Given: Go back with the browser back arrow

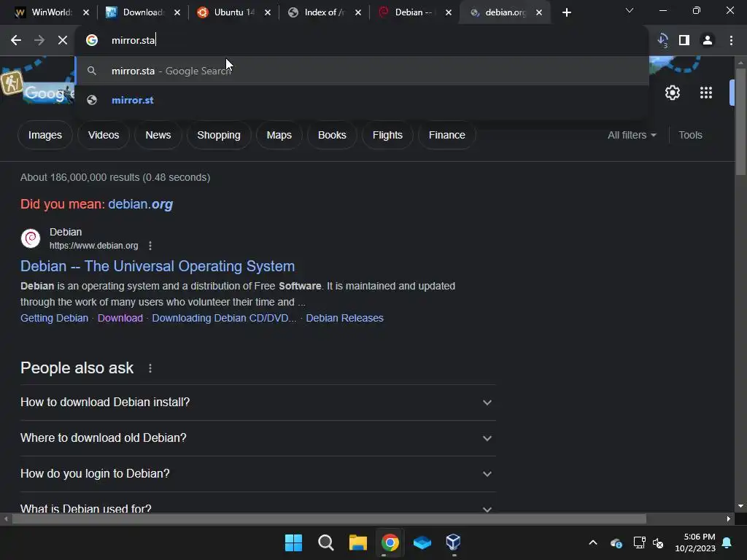Looking at the screenshot, I should click(16, 41).
